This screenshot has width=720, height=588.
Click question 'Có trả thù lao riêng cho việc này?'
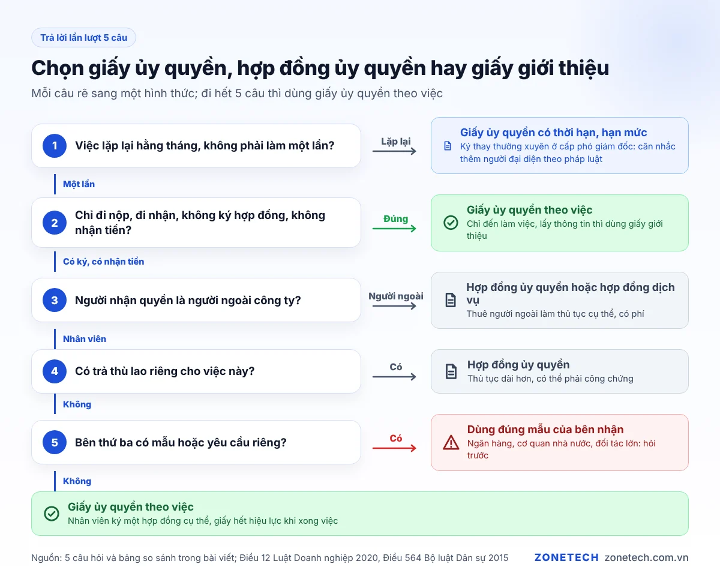pyautogui.click(x=196, y=371)
